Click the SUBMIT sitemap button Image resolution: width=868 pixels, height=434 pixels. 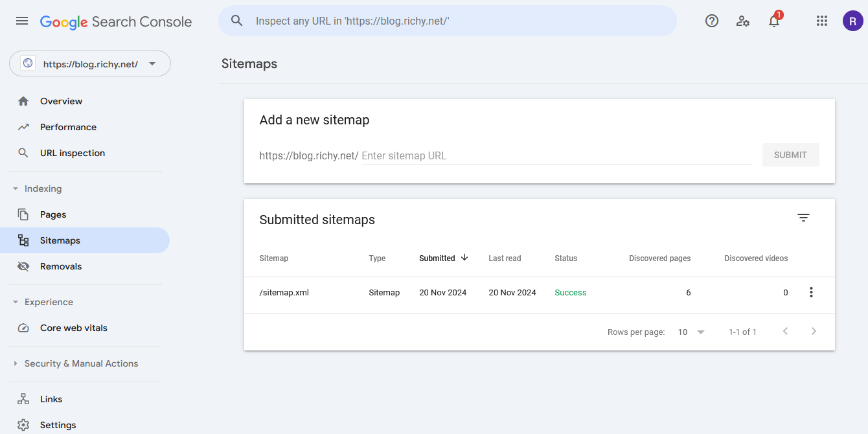click(790, 155)
